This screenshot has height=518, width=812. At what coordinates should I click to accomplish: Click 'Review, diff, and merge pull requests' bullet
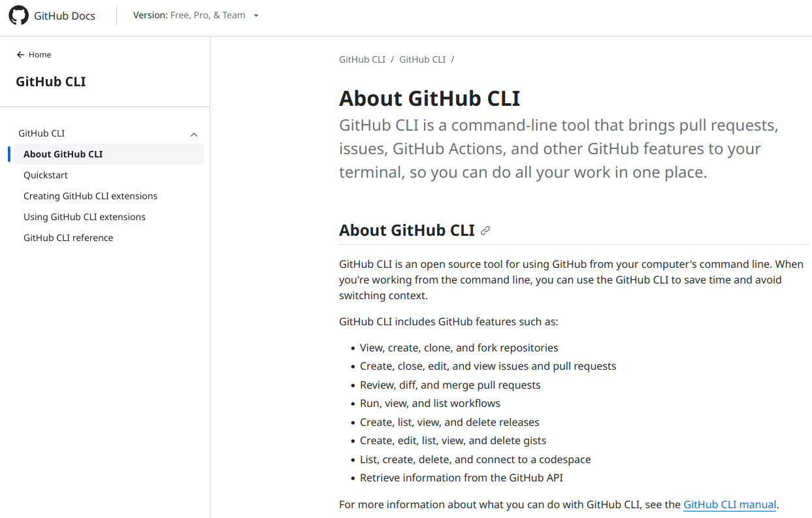tap(450, 385)
